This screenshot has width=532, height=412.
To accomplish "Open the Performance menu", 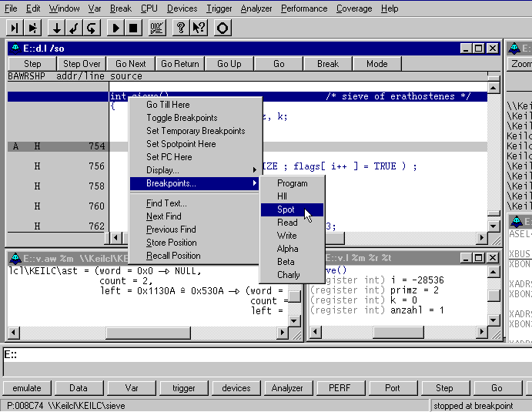I will click(304, 8).
